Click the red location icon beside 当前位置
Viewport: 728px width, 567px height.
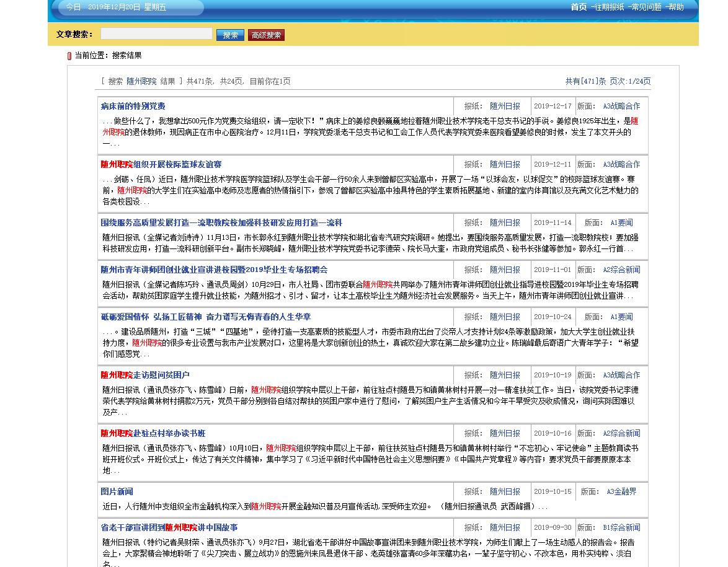69,56
